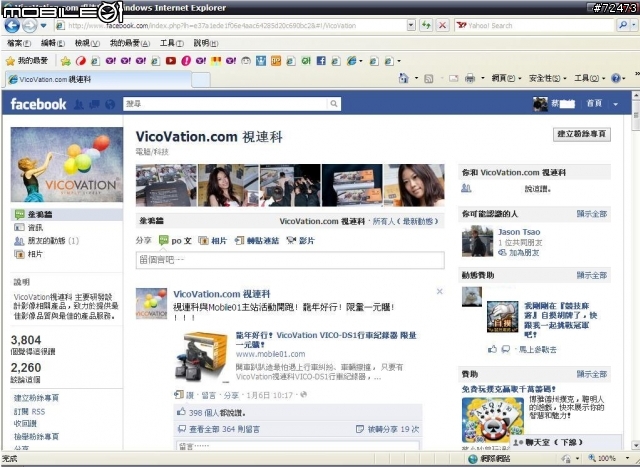The image size is (640, 467).
Task: Open the 說明 Help menu
Action: (206, 43)
